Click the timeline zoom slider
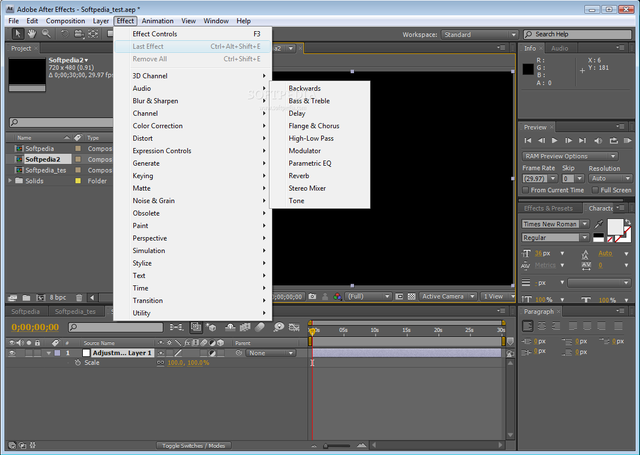Screen dimensions: 640x455 [x=338, y=446]
